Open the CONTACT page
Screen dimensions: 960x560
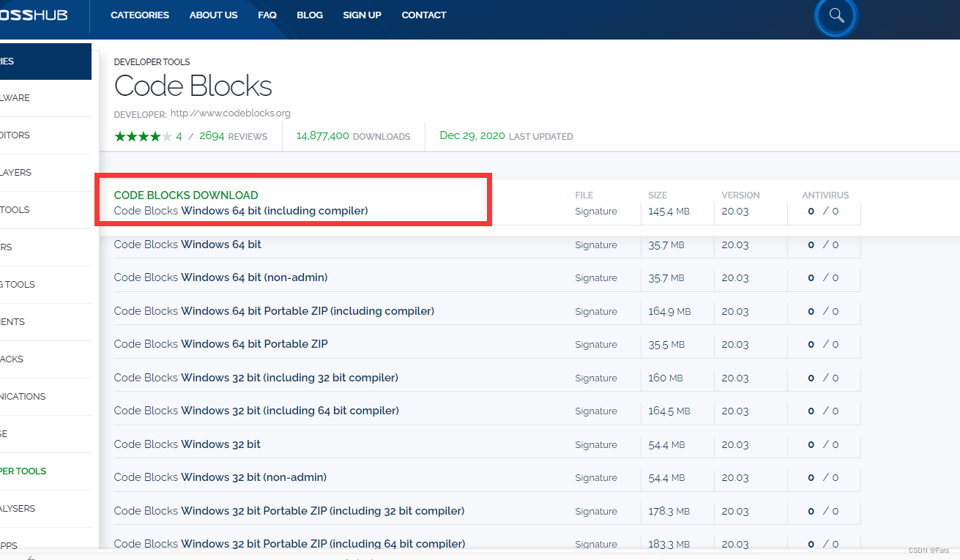[x=424, y=15]
